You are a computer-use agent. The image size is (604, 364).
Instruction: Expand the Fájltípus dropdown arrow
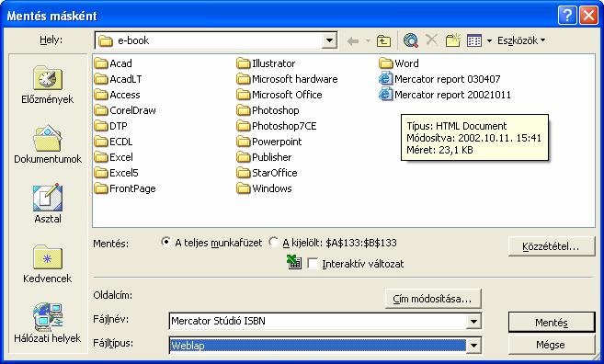473,346
